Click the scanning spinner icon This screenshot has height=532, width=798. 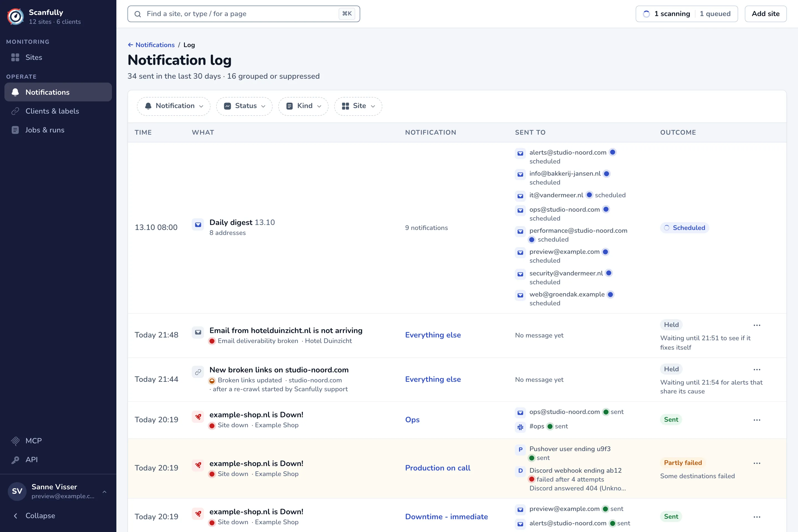pos(646,14)
